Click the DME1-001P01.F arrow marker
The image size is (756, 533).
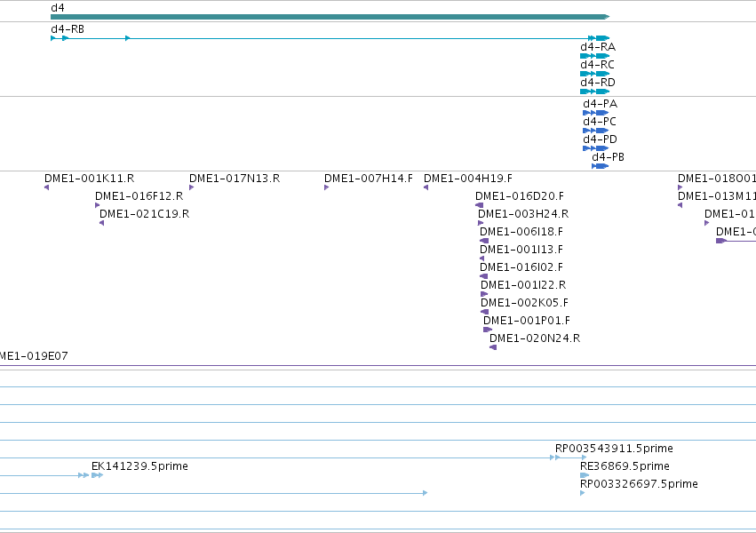pyautogui.click(x=488, y=330)
